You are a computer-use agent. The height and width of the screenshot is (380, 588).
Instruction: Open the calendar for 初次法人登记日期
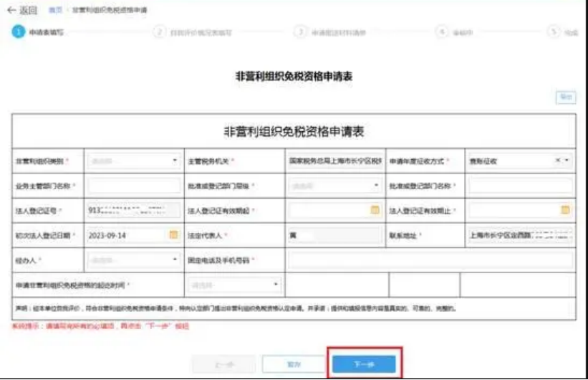(173, 234)
